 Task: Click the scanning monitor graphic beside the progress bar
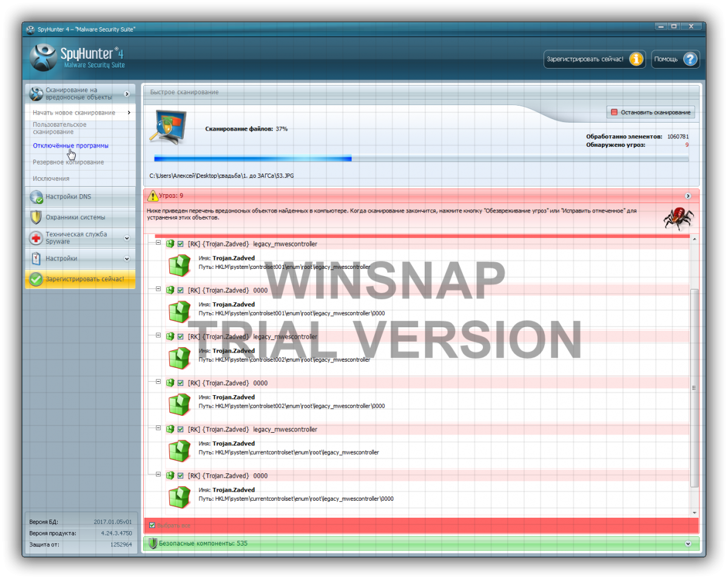coord(169,126)
